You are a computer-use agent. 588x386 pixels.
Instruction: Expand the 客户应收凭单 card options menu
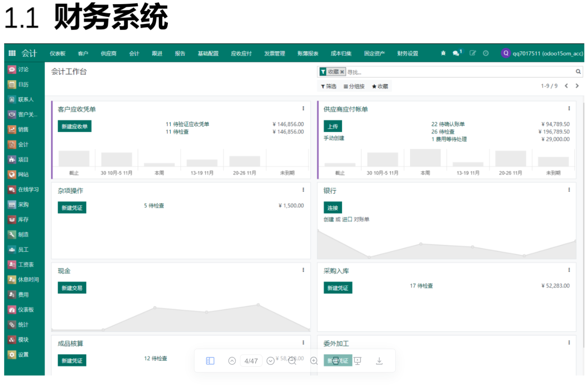pyautogui.click(x=303, y=108)
